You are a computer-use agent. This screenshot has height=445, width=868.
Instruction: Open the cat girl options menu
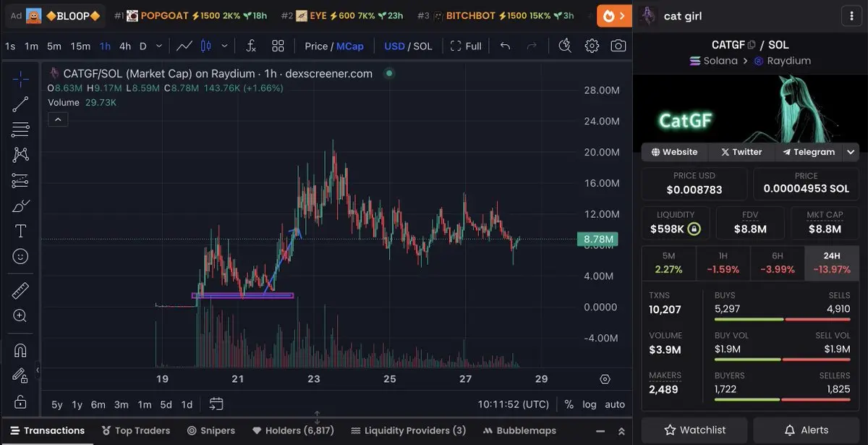coord(851,16)
